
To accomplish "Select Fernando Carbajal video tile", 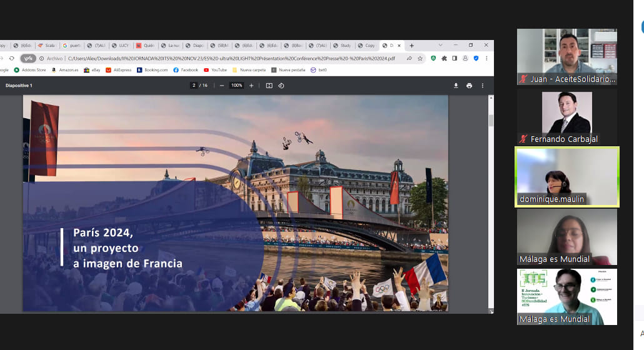I will 567,116.
